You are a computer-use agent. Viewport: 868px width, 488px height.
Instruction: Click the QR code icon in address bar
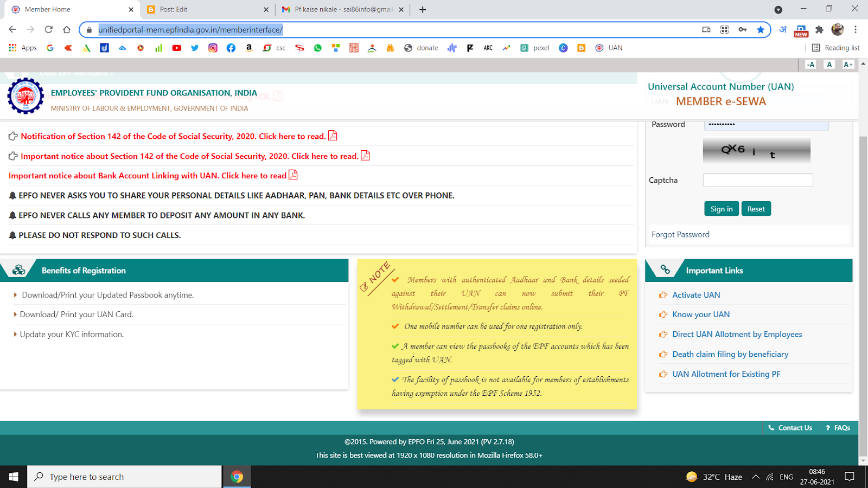point(724,30)
